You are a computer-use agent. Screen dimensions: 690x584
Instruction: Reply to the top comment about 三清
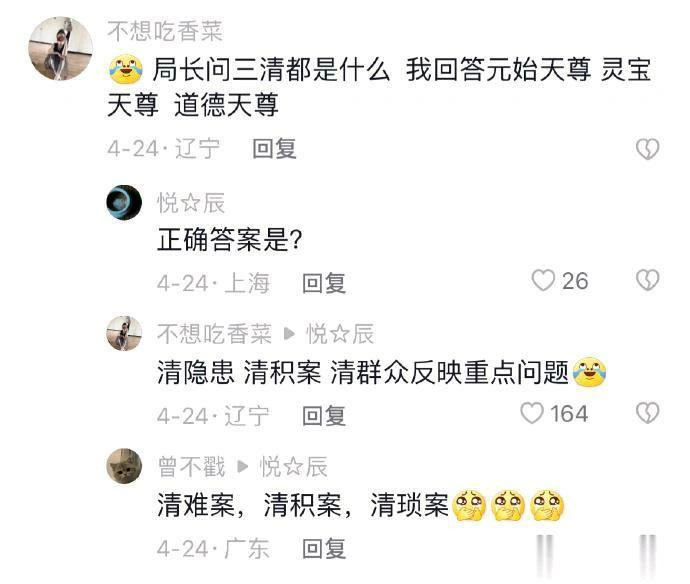(274, 149)
